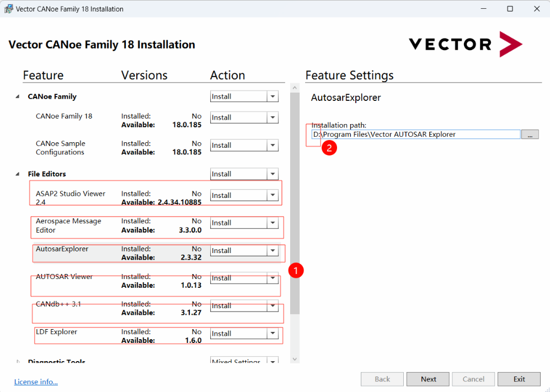Image resolution: width=550 pixels, height=392 pixels.
Task: Select the AutosarExplorer feature row
Action: pos(157,253)
